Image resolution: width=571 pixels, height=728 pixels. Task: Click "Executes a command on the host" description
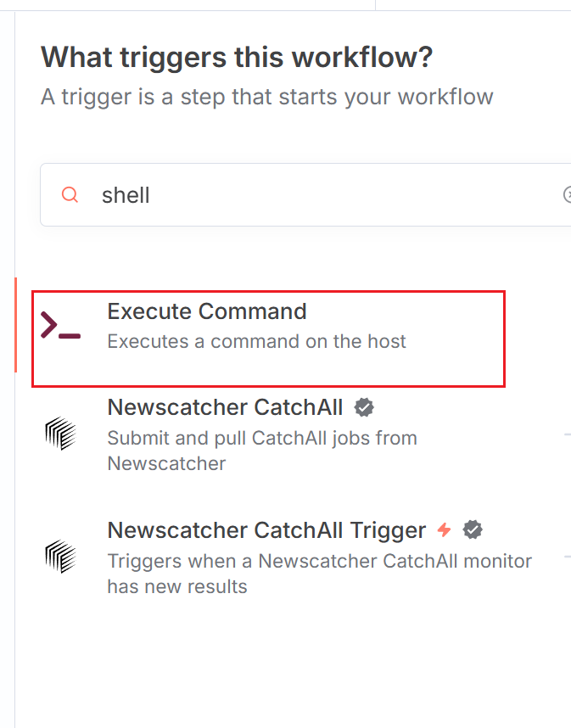pos(256,341)
